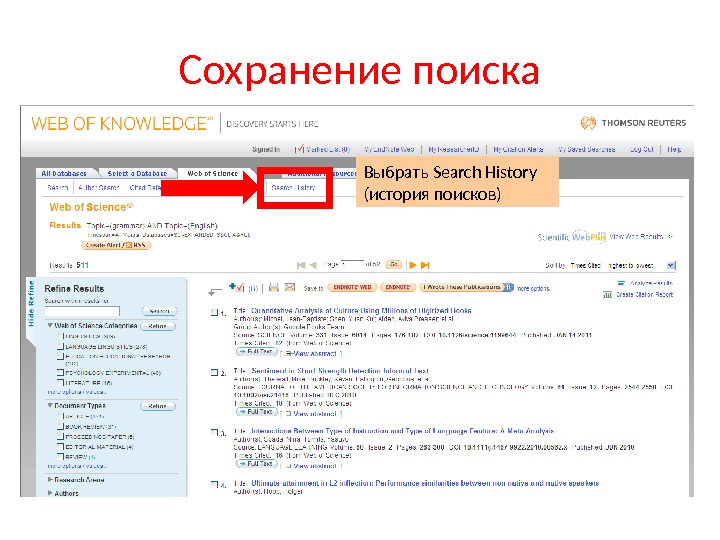Click Search button in Refine Results

[x=159, y=311]
